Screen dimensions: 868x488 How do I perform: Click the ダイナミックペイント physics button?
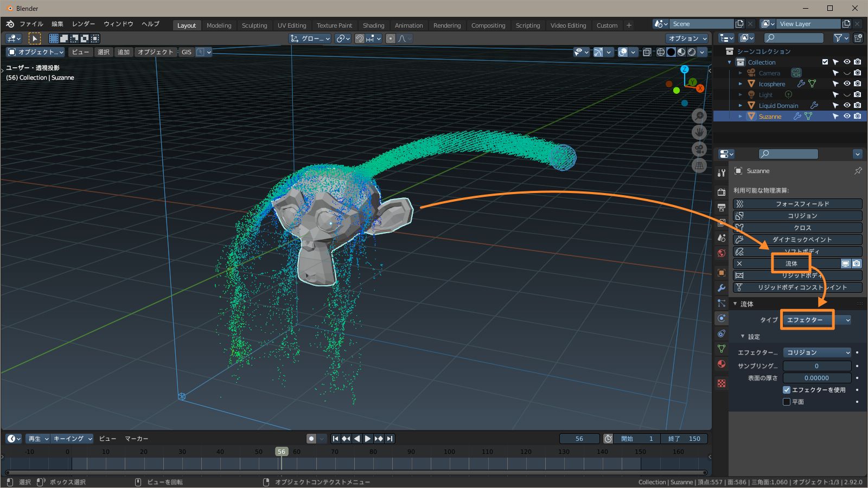point(797,240)
